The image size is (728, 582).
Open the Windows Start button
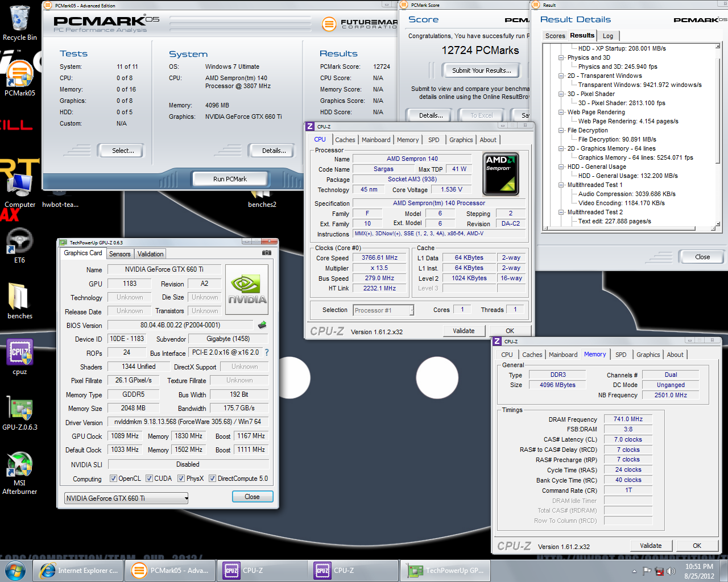(x=15, y=571)
